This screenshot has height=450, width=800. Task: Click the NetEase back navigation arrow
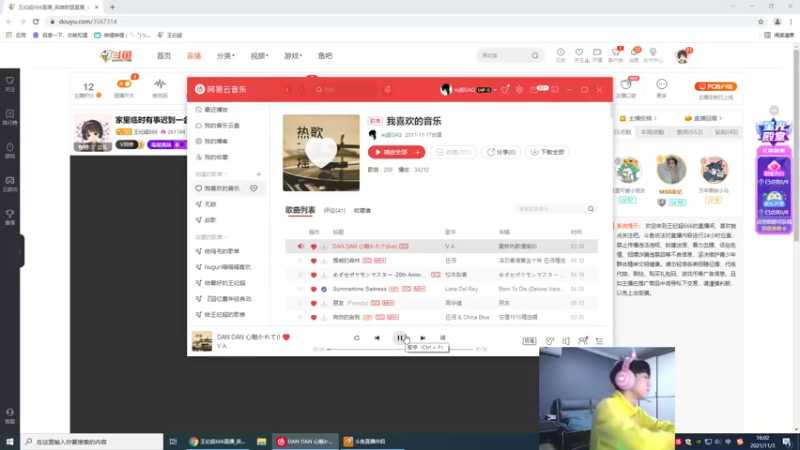tap(287, 90)
